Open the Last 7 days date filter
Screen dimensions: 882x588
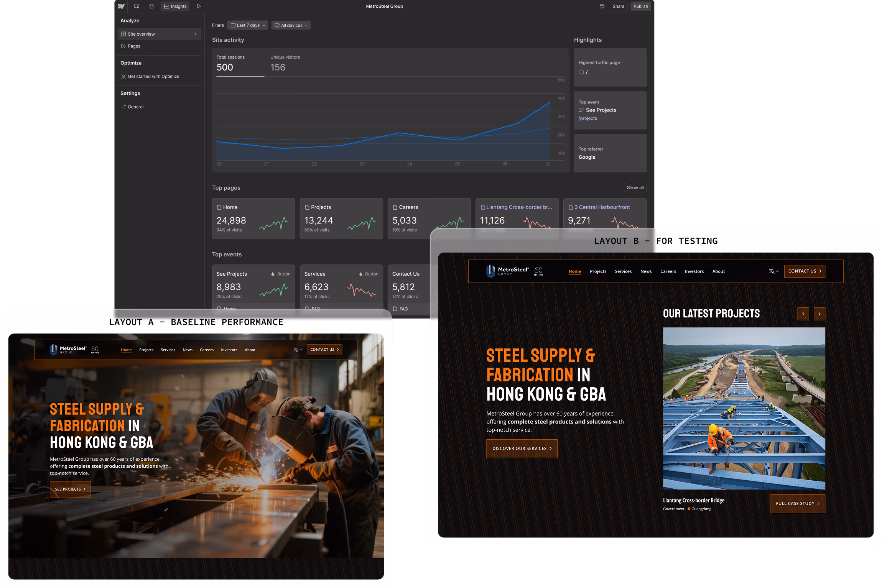(x=248, y=25)
